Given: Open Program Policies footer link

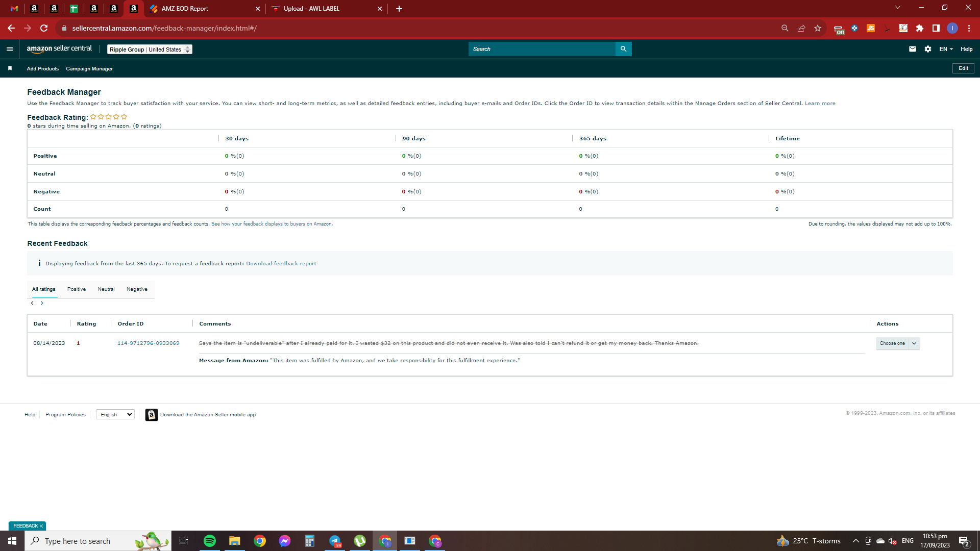Looking at the screenshot, I should (x=65, y=415).
